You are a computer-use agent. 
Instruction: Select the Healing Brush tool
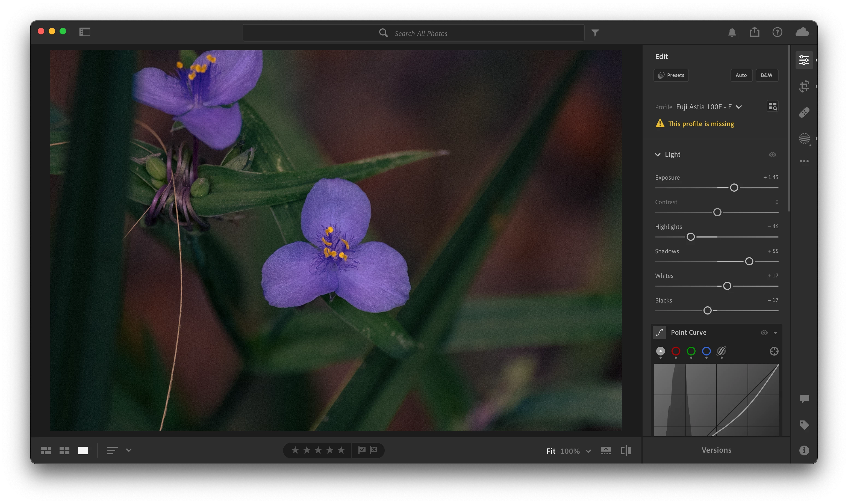(804, 112)
